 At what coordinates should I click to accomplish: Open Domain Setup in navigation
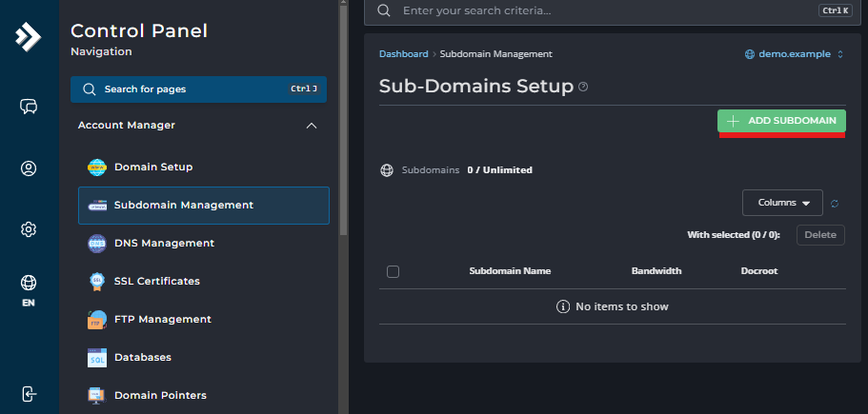(153, 168)
